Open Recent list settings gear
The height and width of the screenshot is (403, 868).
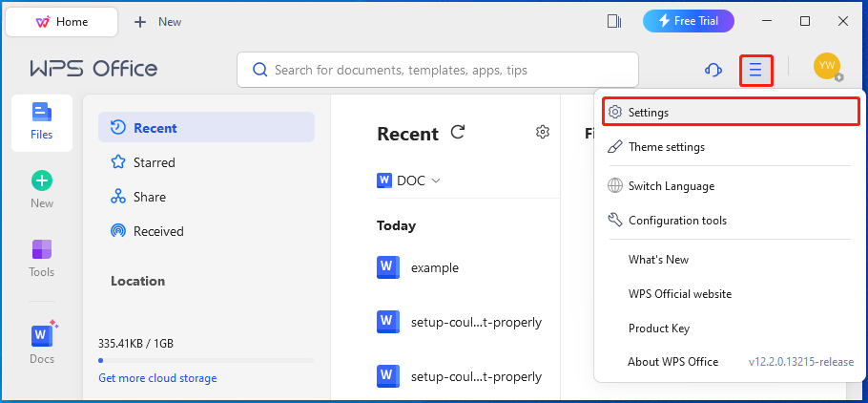pyautogui.click(x=543, y=132)
